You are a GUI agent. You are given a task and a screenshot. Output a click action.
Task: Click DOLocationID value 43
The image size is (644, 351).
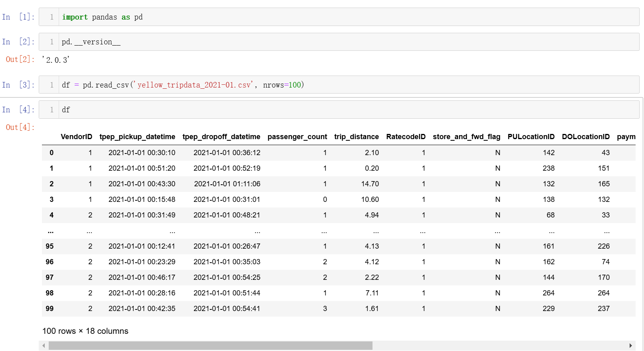(606, 153)
